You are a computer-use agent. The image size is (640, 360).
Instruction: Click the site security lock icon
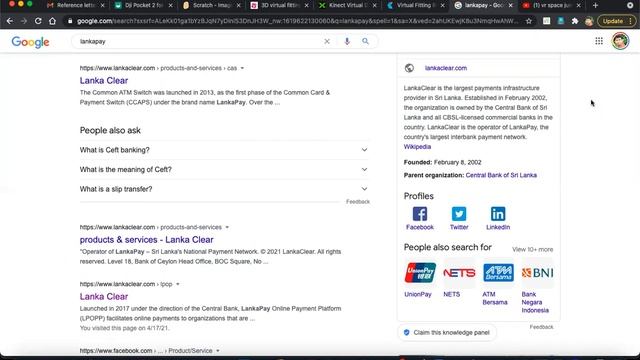click(70, 21)
